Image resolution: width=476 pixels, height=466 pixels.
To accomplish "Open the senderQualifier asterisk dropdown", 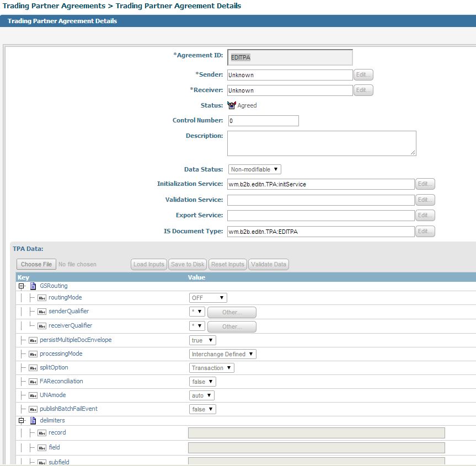I will [197, 312].
